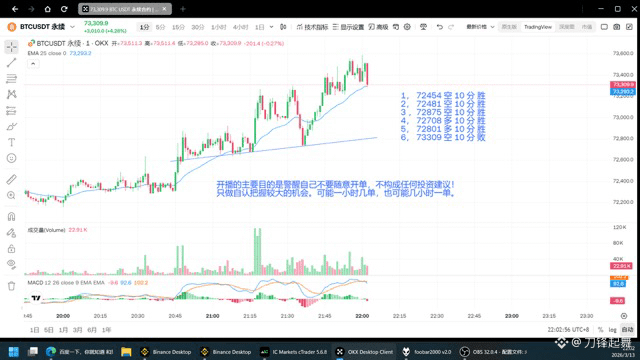Open the alert icon beside settings gear
The width and height of the screenshot is (640, 360).
tap(423, 27)
